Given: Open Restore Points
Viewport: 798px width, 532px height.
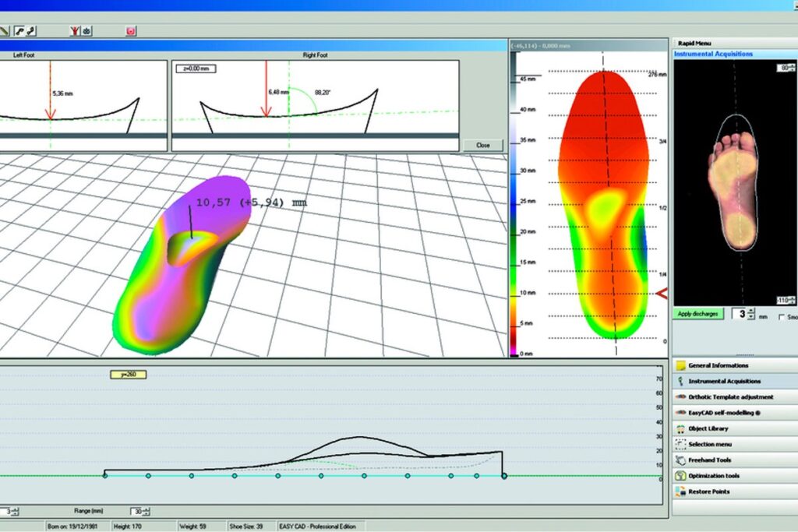Looking at the screenshot, I should pos(735,491).
